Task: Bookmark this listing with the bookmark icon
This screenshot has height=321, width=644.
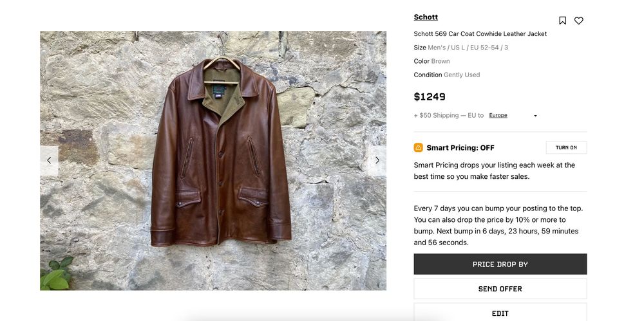Action: pos(562,21)
